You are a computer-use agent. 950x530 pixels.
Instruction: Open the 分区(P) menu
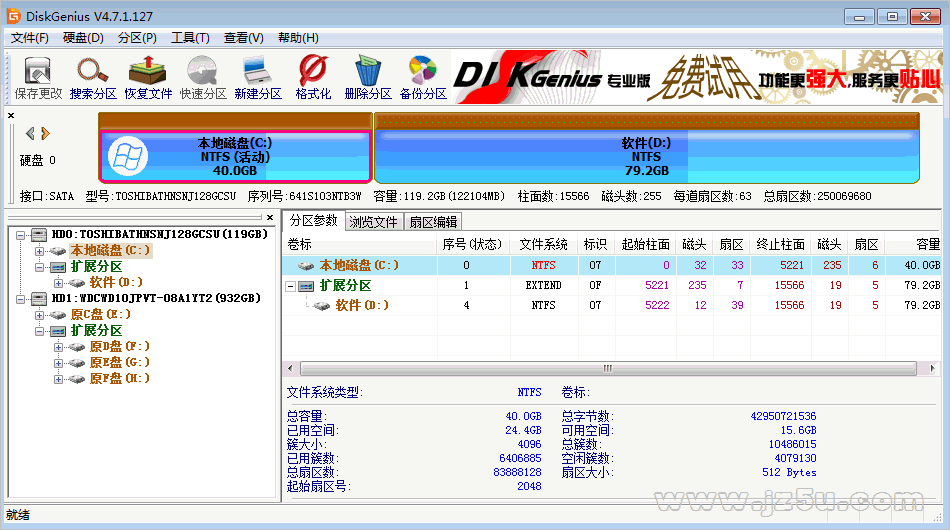click(137, 38)
